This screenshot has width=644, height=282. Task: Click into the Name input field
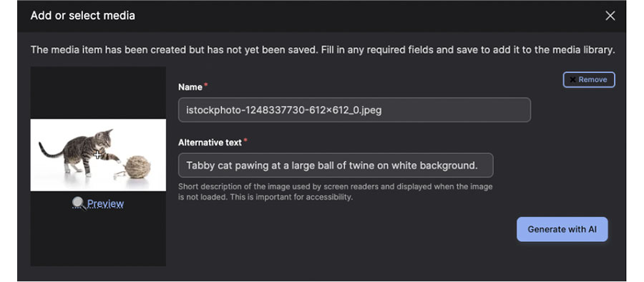tap(354, 110)
